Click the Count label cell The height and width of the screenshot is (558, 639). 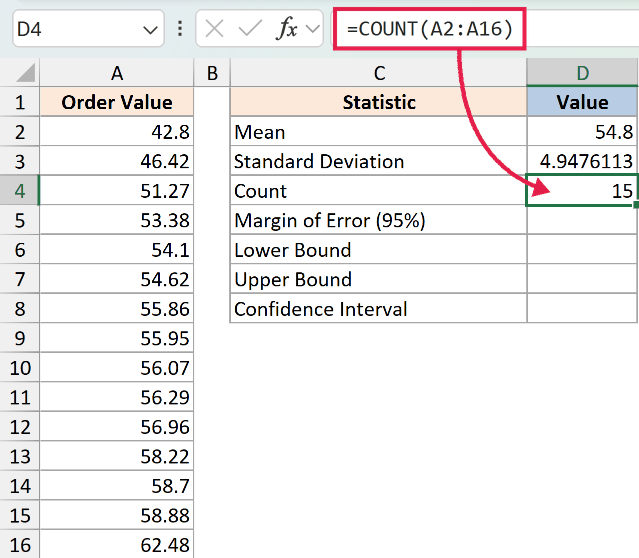(379, 190)
